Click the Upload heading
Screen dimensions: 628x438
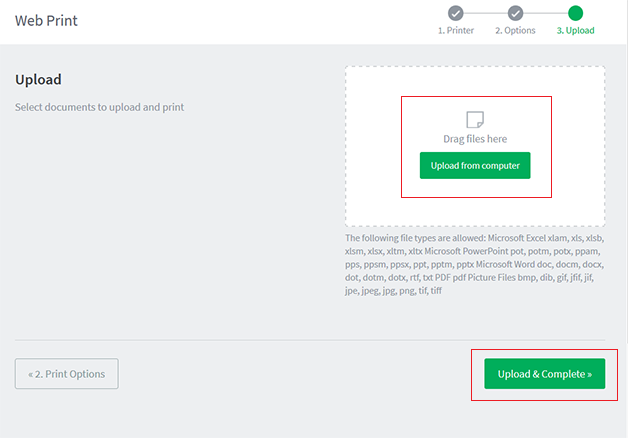point(38,79)
